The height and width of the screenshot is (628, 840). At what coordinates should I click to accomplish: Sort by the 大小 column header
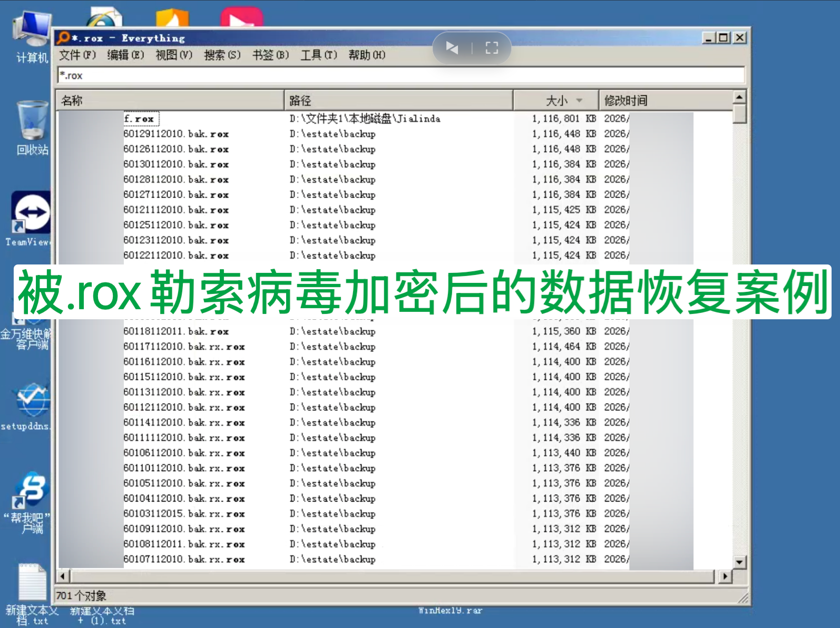(556, 100)
